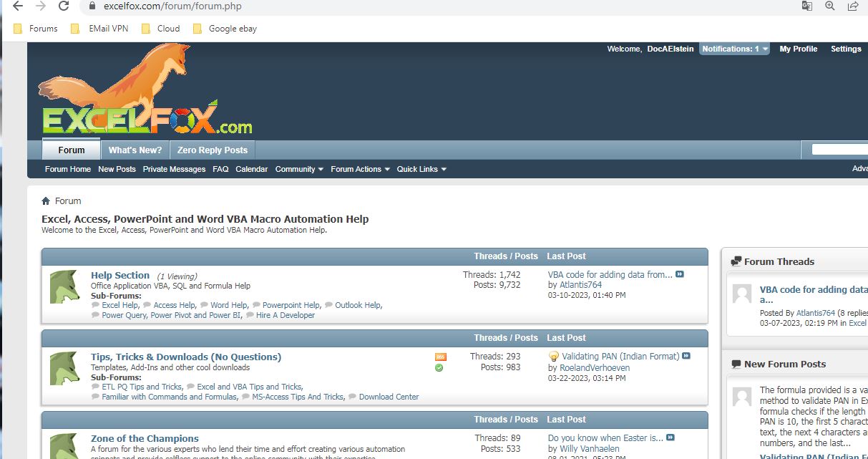Click the Help Section fox icon
The width and height of the screenshot is (868, 459).
coord(64,286)
